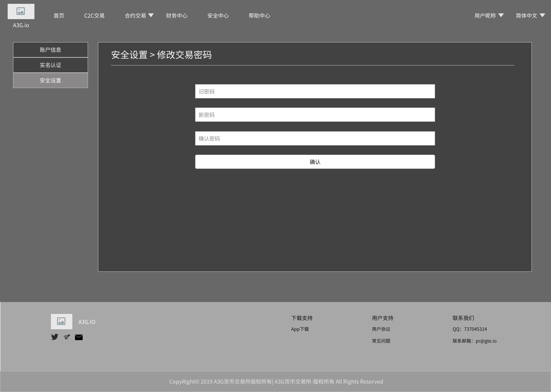Open 财务中心 in the top navigation

pos(177,16)
